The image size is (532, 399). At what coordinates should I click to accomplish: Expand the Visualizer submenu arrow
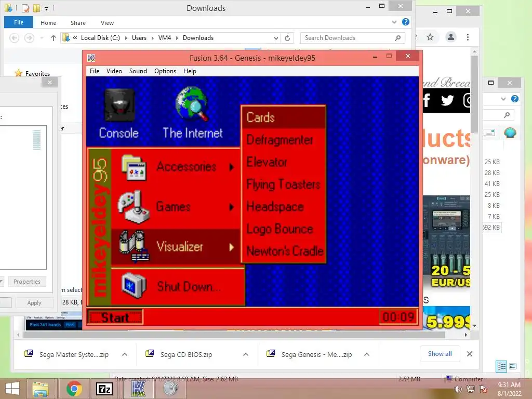click(231, 247)
